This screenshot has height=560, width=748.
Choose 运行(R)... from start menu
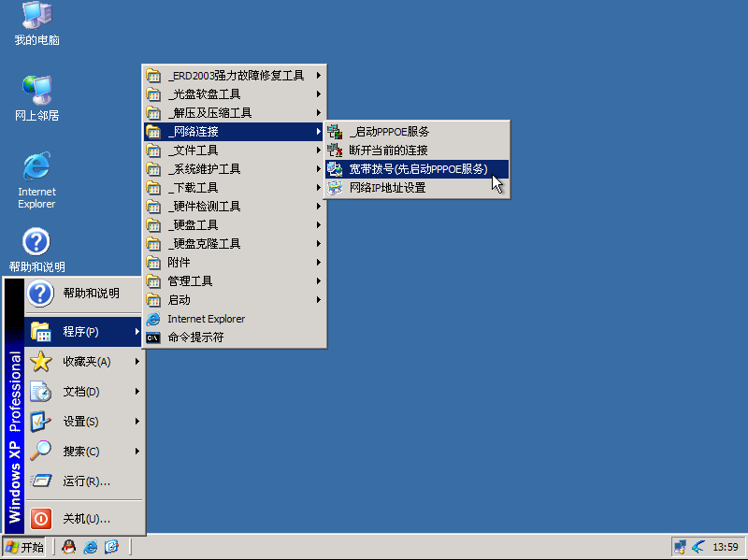click(x=84, y=481)
